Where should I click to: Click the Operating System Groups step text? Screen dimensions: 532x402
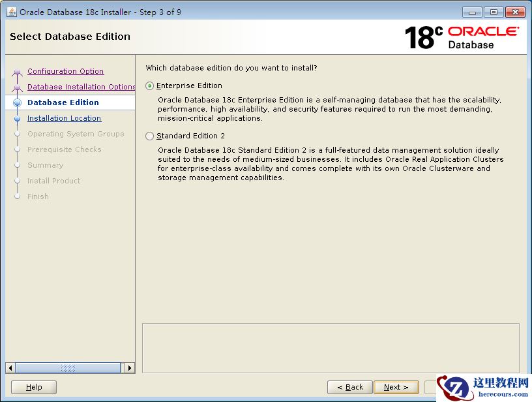pos(76,134)
